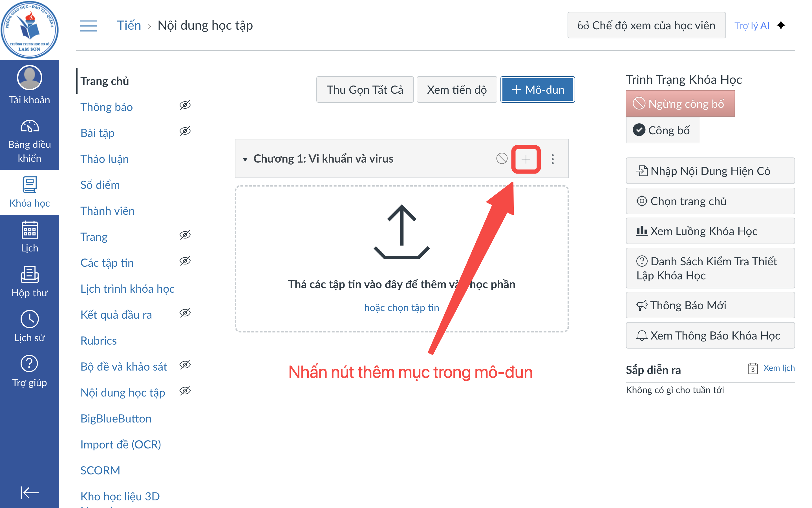
Task: Click hidden-eye icon beside Bài tập
Action: [x=185, y=131]
